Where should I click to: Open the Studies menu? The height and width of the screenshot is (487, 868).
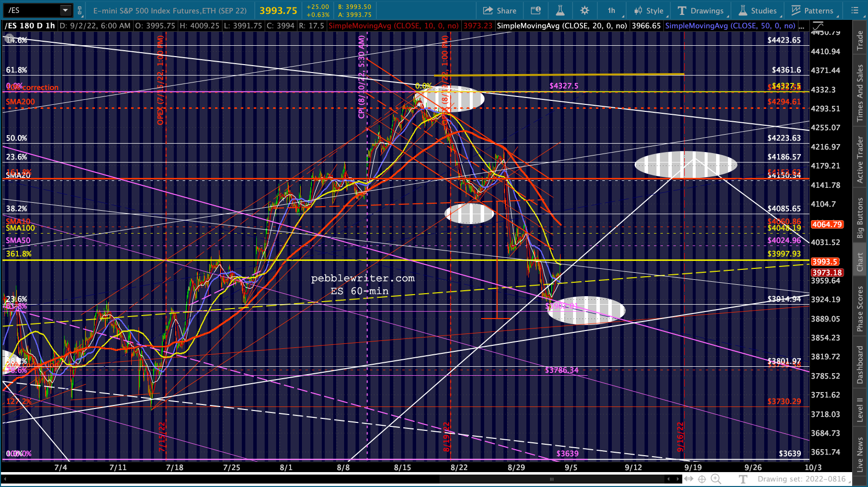[758, 10]
